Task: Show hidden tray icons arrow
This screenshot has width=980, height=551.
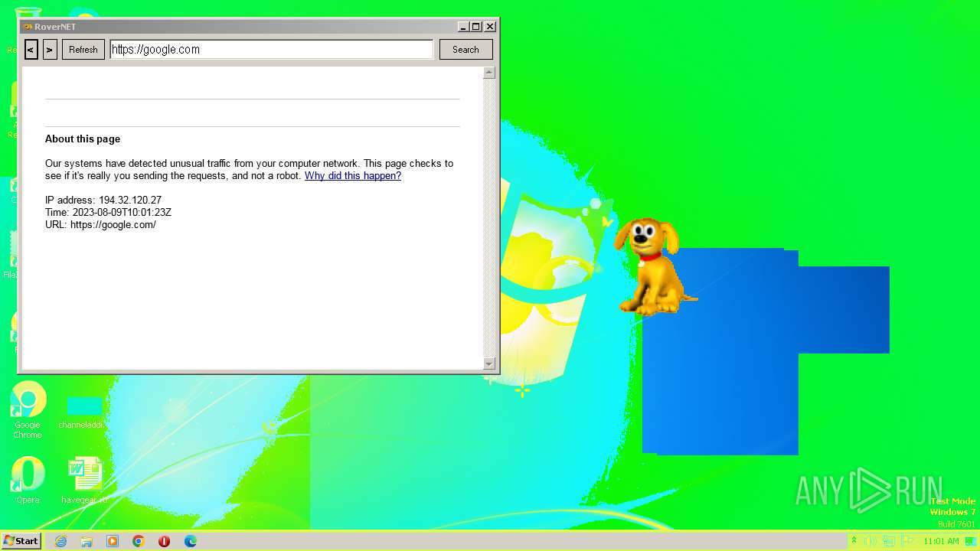Action: (854, 541)
